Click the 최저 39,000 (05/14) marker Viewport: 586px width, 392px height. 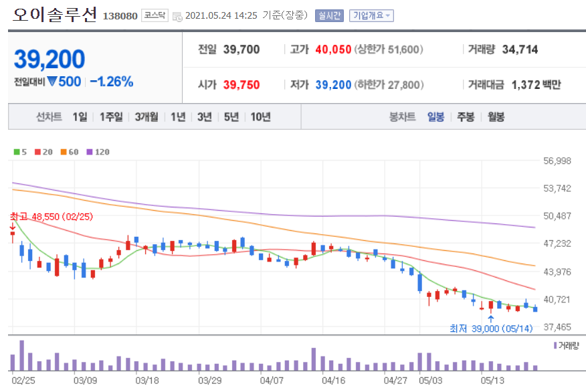point(491,328)
